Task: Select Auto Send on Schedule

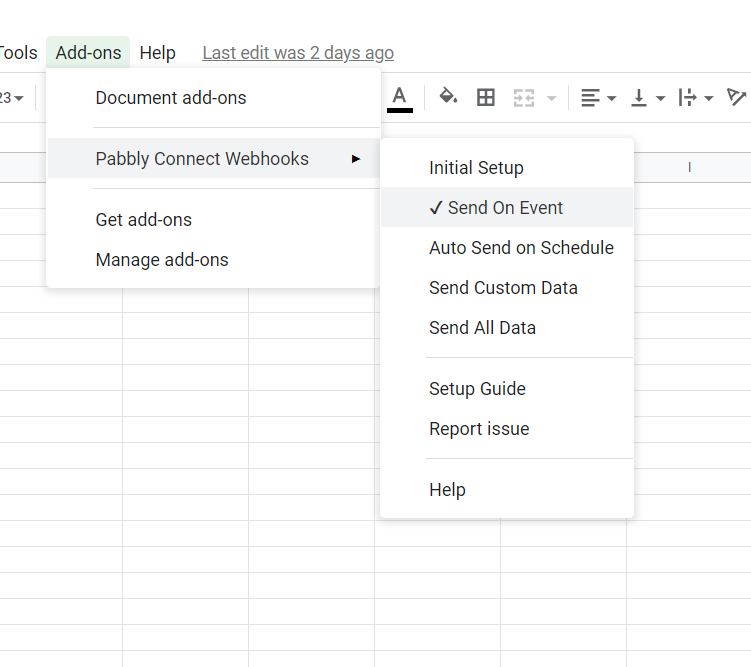Action: tap(507, 248)
